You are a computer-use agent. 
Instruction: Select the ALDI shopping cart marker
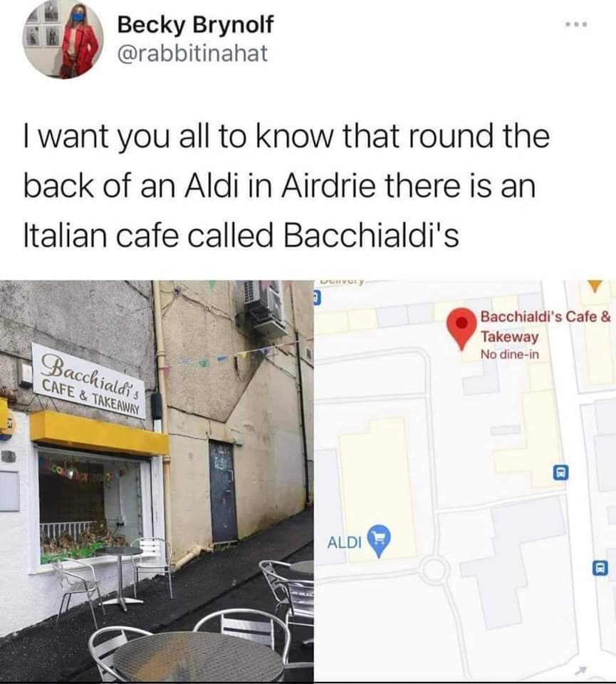379,541
